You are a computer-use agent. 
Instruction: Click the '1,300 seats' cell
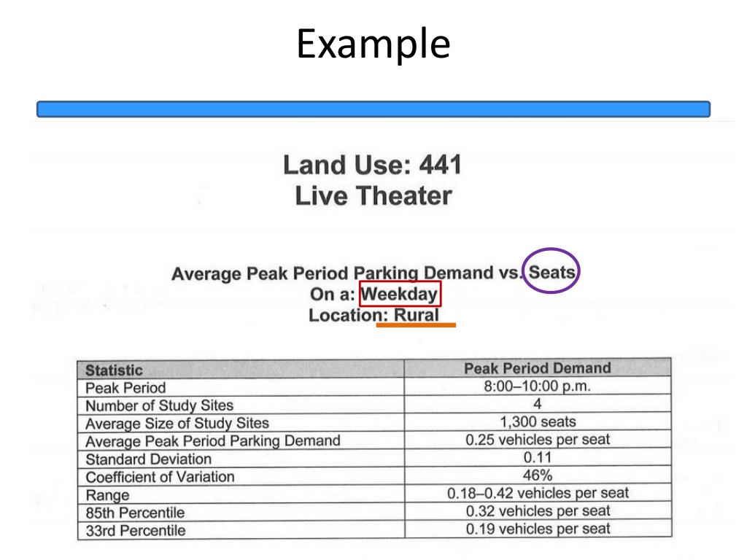(x=538, y=421)
